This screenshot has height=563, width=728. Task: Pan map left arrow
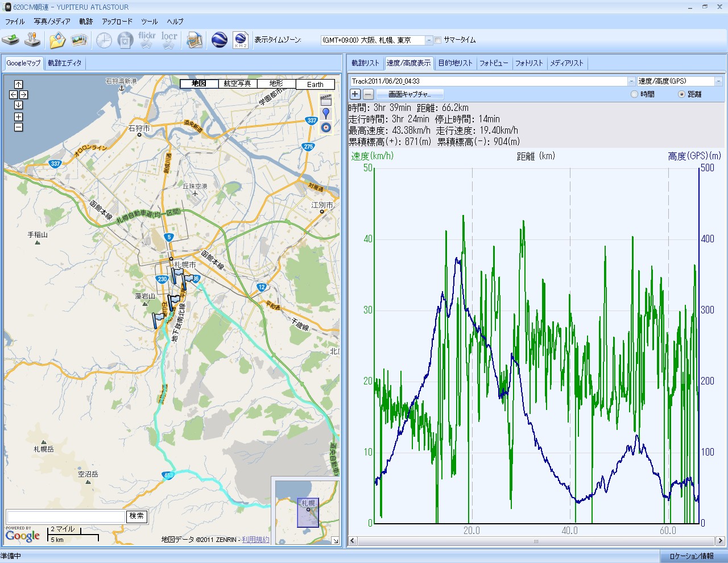click(x=13, y=94)
